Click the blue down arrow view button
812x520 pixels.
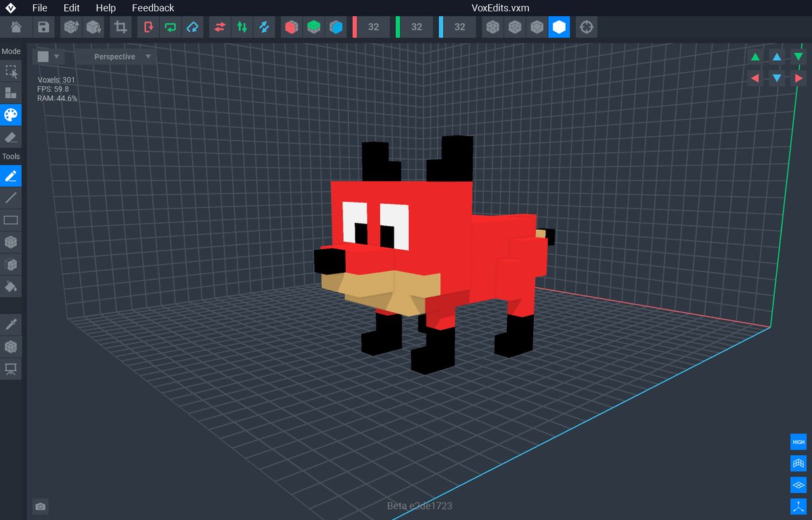[777, 79]
